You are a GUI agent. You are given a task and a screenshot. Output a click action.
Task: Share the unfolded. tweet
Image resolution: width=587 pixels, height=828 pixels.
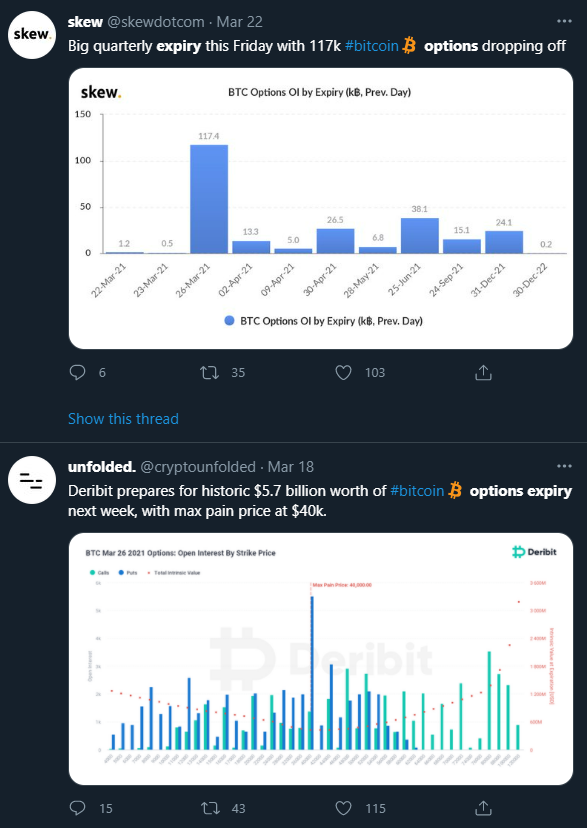point(483,808)
